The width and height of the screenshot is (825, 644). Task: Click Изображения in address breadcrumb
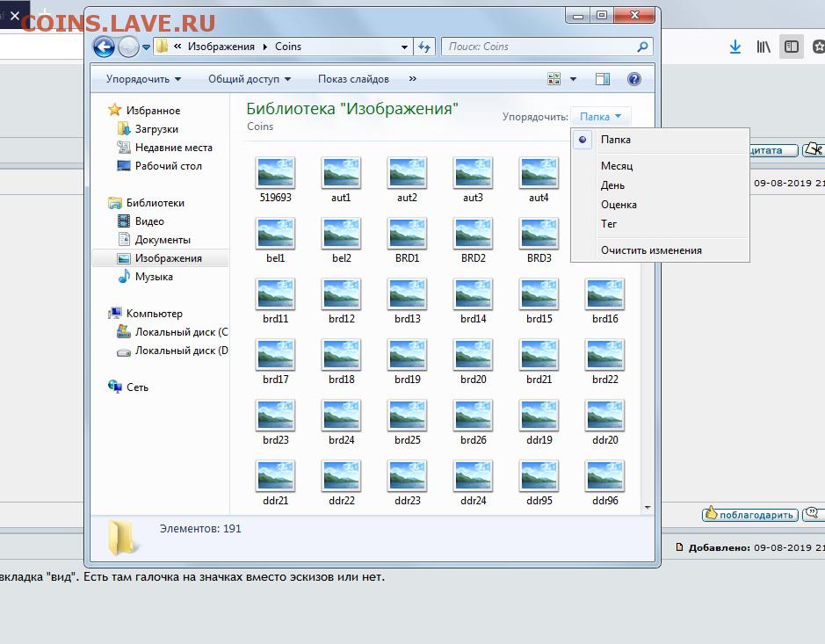[221, 47]
